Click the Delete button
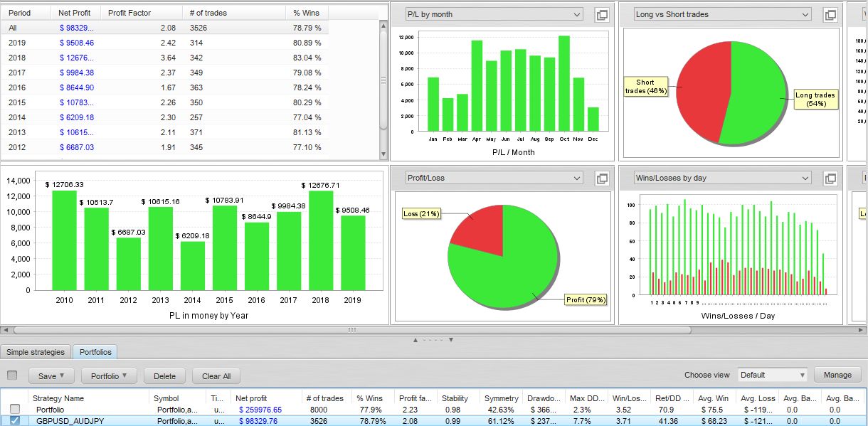The height and width of the screenshot is (426, 868). 165,376
